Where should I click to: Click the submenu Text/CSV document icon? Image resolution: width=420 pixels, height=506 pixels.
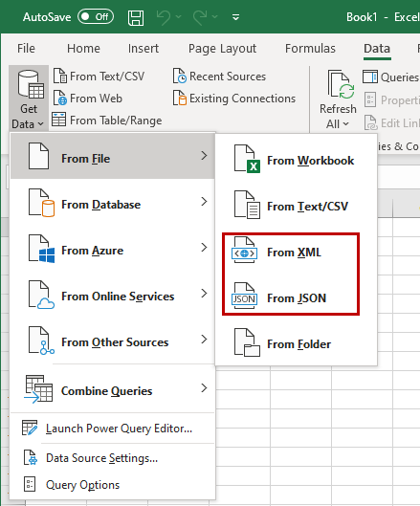point(247,205)
